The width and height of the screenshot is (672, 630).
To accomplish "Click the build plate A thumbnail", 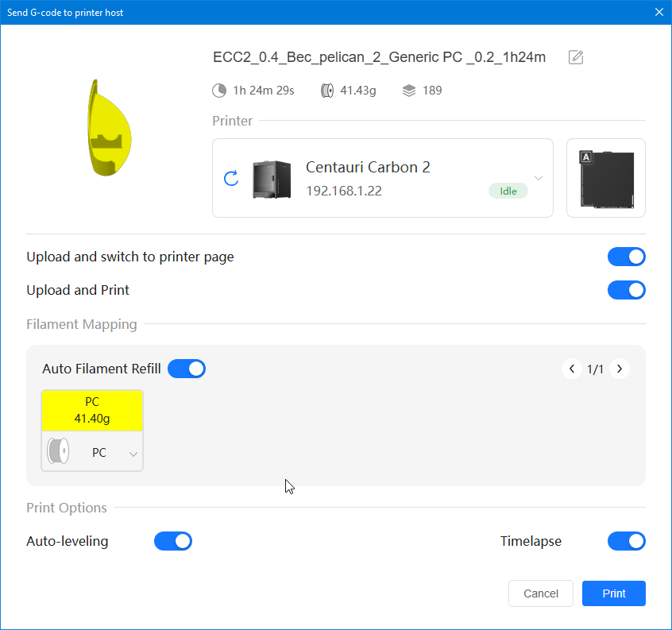I will (606, 178).
